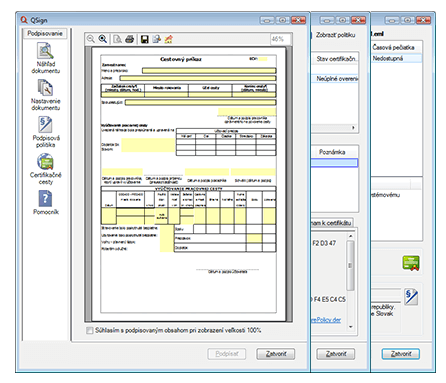Print the document via printer icon

point(129,39)
